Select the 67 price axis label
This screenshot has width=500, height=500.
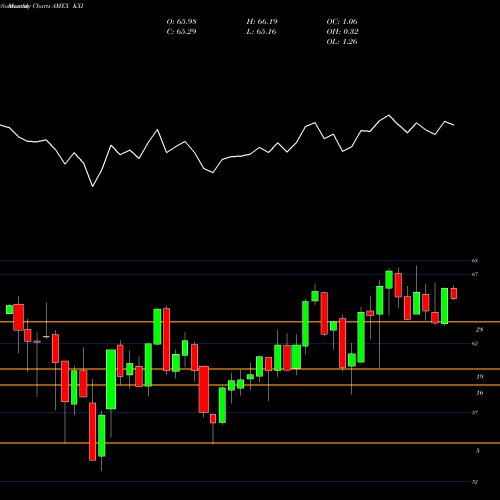click(x=475, y=274)
